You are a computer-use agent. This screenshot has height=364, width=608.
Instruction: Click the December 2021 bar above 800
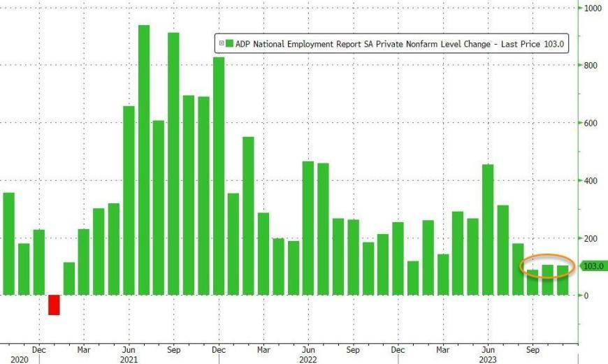219,176
